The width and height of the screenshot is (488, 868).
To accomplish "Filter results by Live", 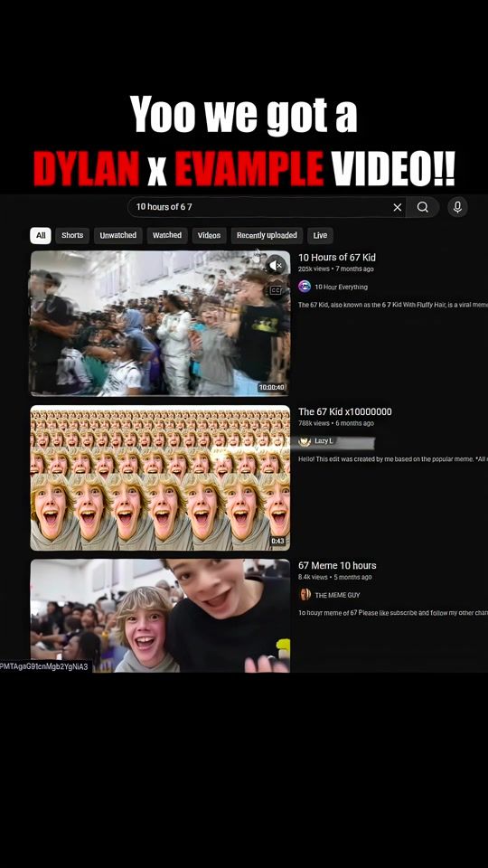I will (320, 235).
